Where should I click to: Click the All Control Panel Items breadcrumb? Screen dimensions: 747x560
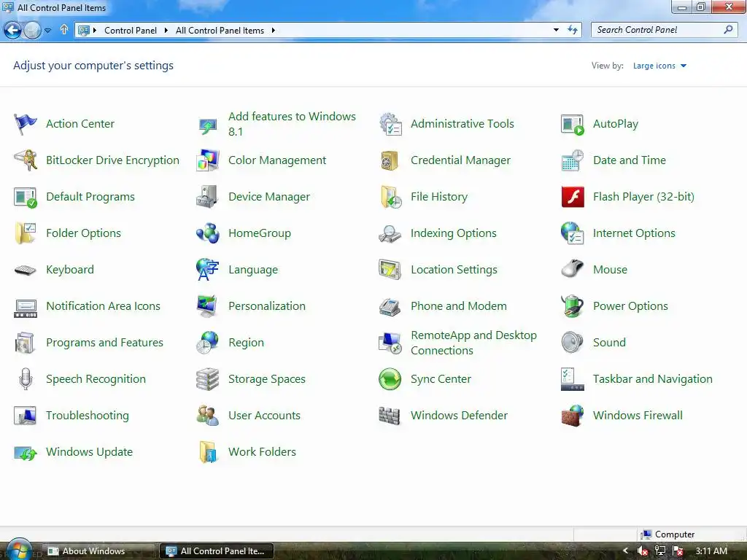point(220,31)
